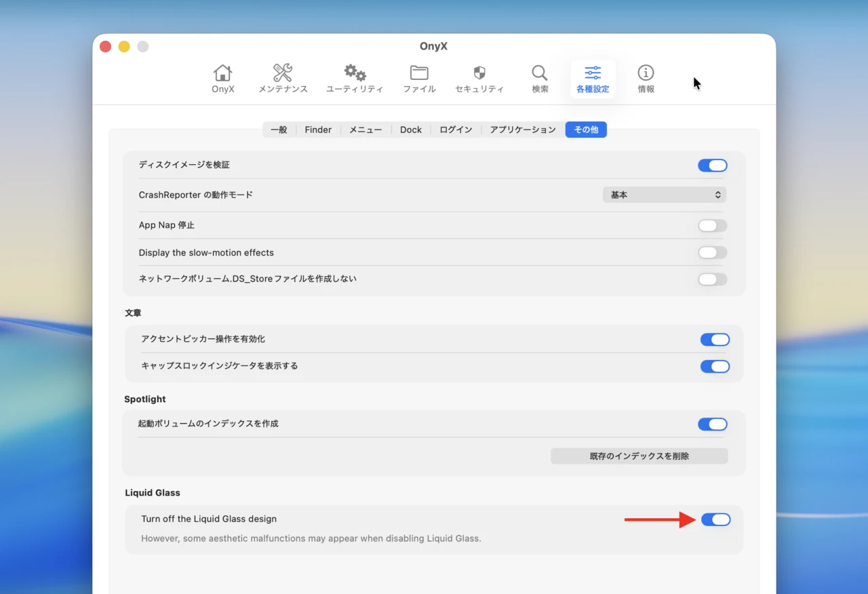Switch to the Dock tab
The image size is (868, 594).
click(411, 130)
